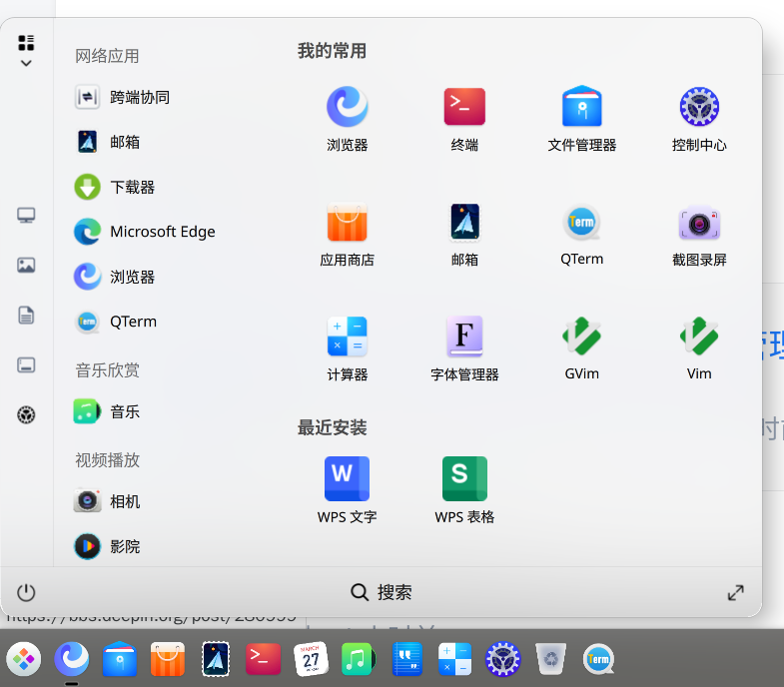This screenshot has height=687, width=784.
Task: Open 跨端协同 from the app list
Action: [123, 97]
